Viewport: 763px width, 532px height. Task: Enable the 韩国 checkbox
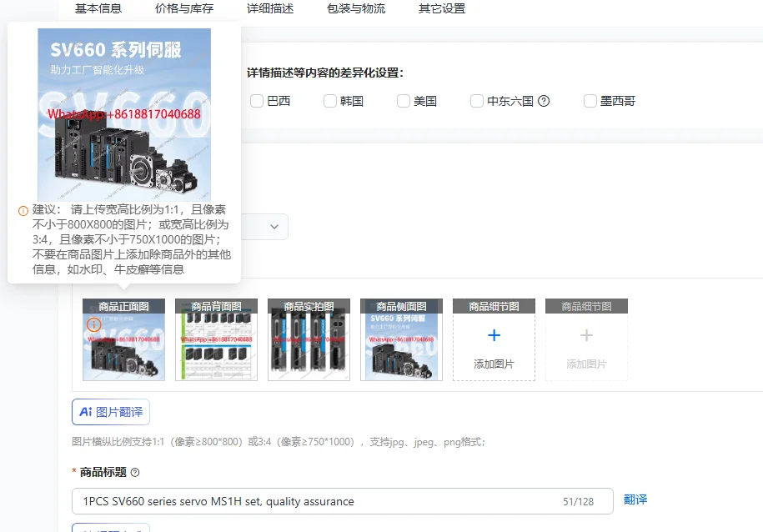[330, 101]
